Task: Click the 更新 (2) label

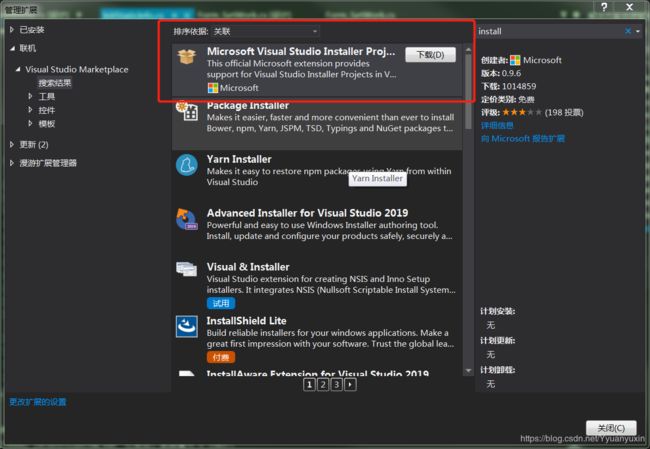Action: coord(34,145)
